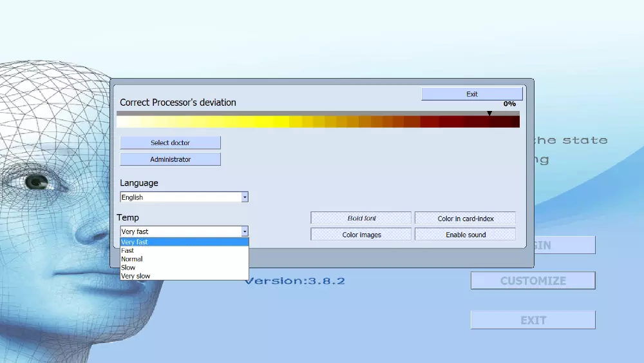This screenshot has height=363, width=644.
Task: Click the English language combo box
Action: 184,197
